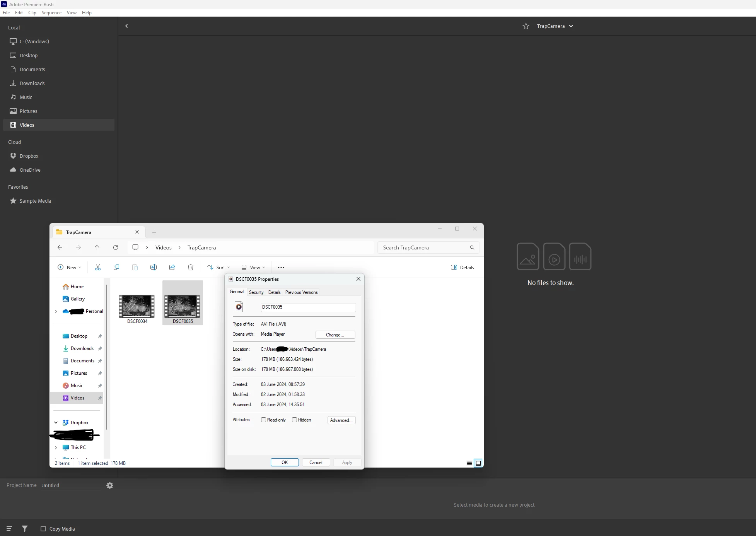
Task: Click the Cut scissors icon in Explorer toolbar
Action: [x=98, y=268]
